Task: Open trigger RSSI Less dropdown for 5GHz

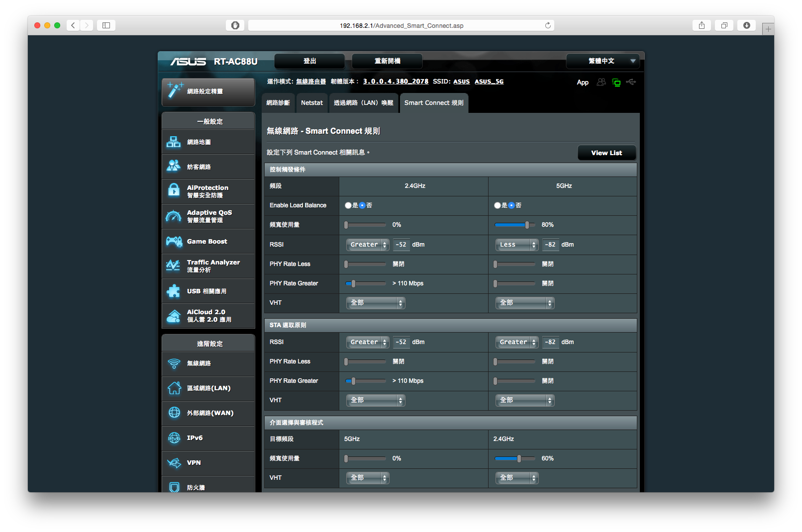Action: coord(517,245)
